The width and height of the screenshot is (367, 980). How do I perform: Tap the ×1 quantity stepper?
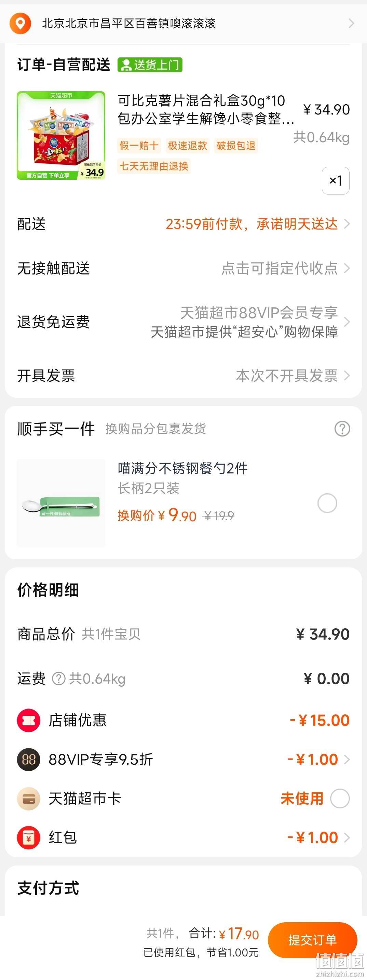[x=336, y=181]
